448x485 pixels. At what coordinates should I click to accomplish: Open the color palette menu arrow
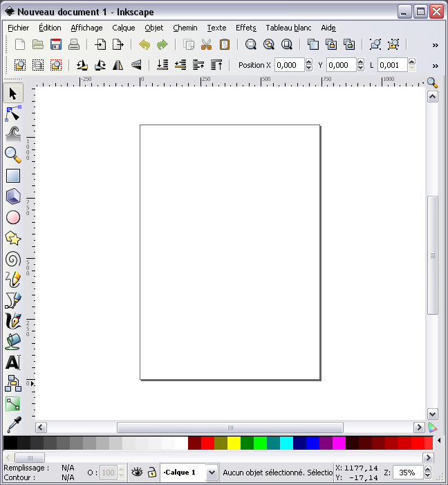click(439, 440)
